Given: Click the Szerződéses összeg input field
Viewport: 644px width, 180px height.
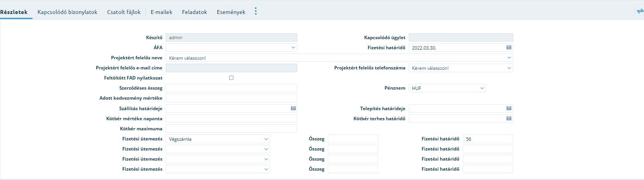Looking at the screenshot, I should [231, 88].
